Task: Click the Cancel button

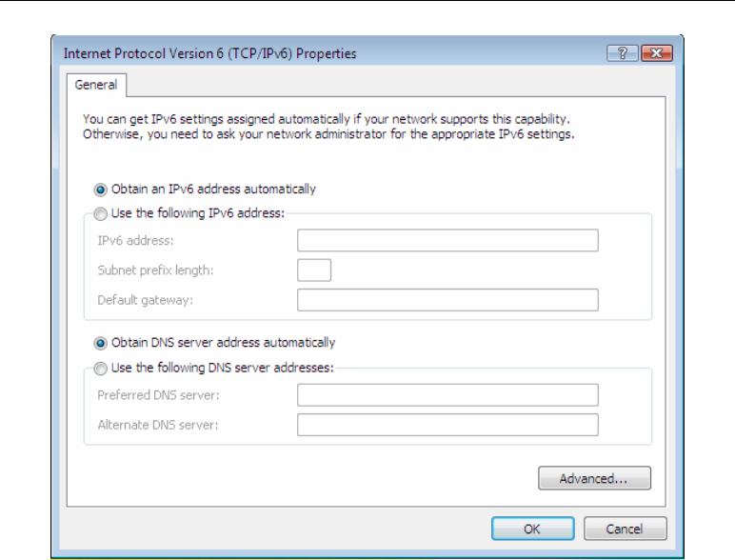Action: pyautogui.click(x=625, y=529)
